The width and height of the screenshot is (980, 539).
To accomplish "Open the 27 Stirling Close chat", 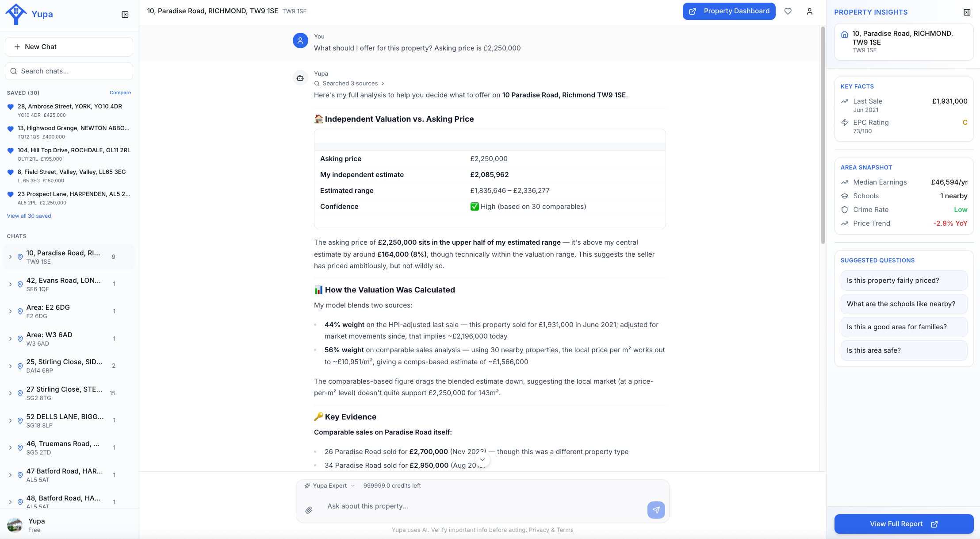I will pyautogui.click(x=69, y=393).
